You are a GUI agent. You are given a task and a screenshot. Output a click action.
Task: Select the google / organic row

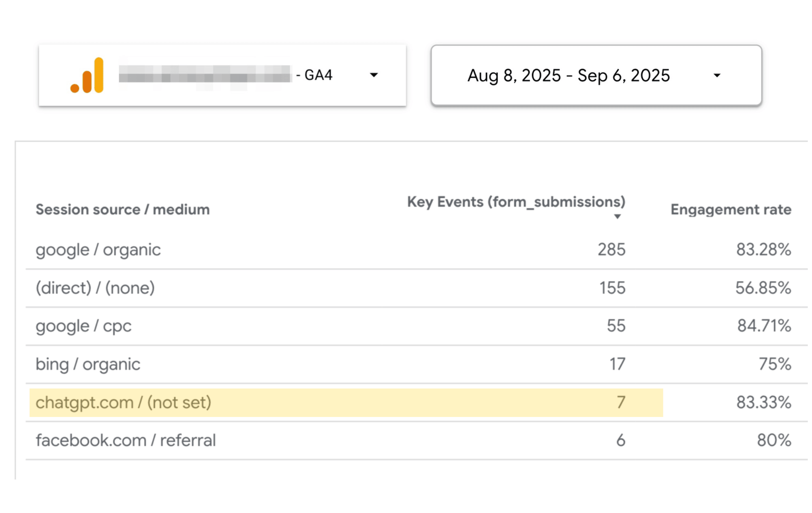[416, 250]
